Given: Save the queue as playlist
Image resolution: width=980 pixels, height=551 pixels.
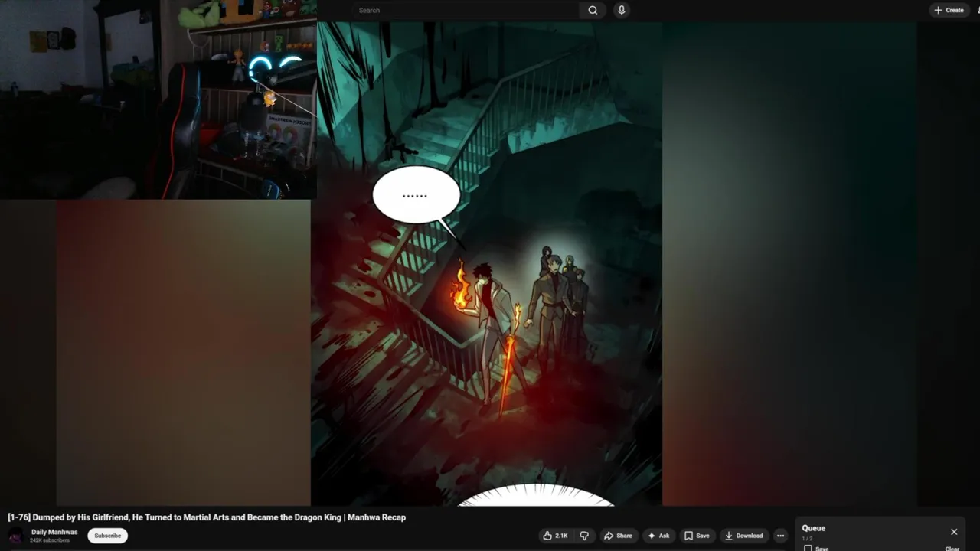Looking at the screenshot, I should point(816,548).
